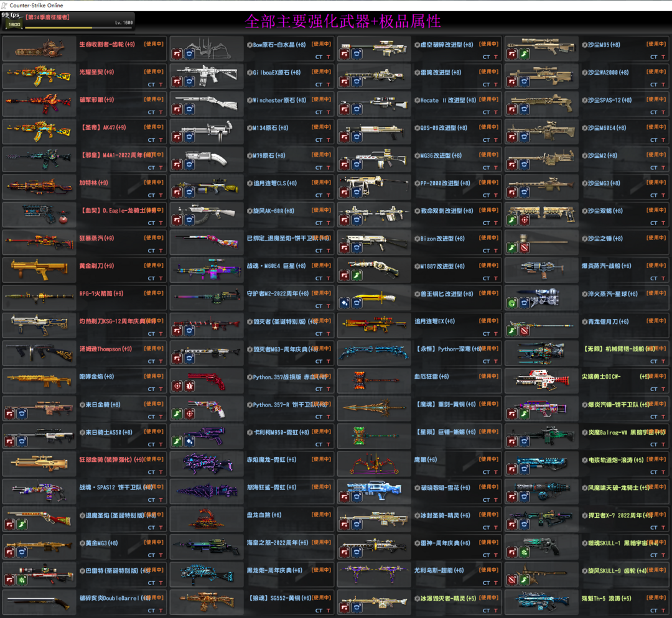Click the hexagon badge beside 沙尘WA2000 name
672x618 pixels.
point(584,73)
